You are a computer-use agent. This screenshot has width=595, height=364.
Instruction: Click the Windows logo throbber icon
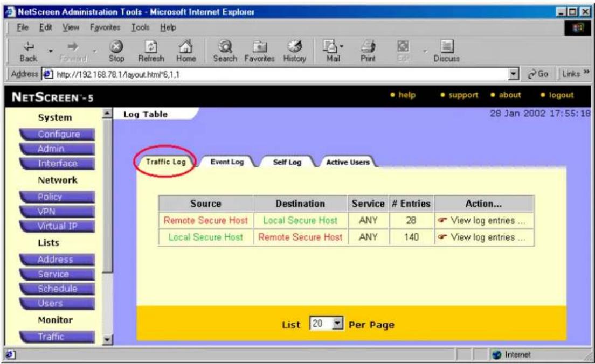pyautogui.click(x=578, y=27)
